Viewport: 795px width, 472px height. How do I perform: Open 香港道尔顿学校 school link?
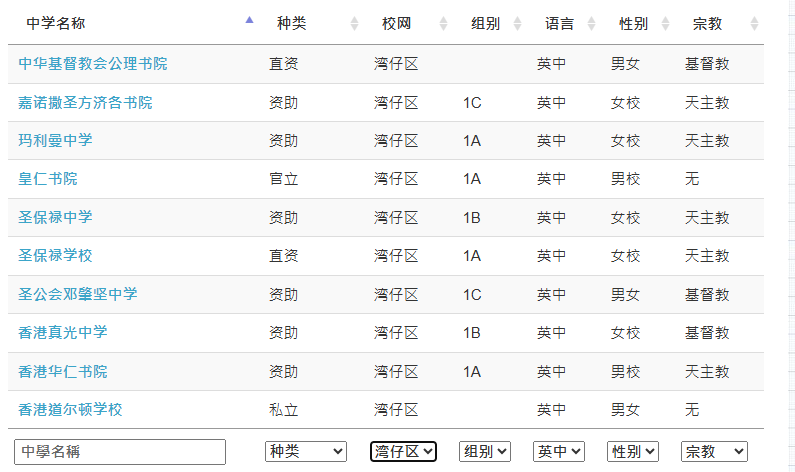70,409
